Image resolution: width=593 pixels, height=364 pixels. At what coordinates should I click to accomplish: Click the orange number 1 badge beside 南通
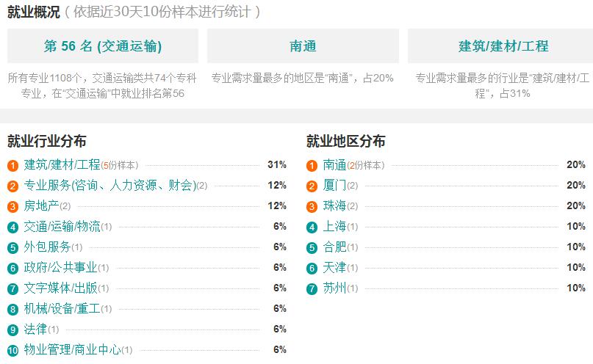pyautogui.click(x=312, y=165)
